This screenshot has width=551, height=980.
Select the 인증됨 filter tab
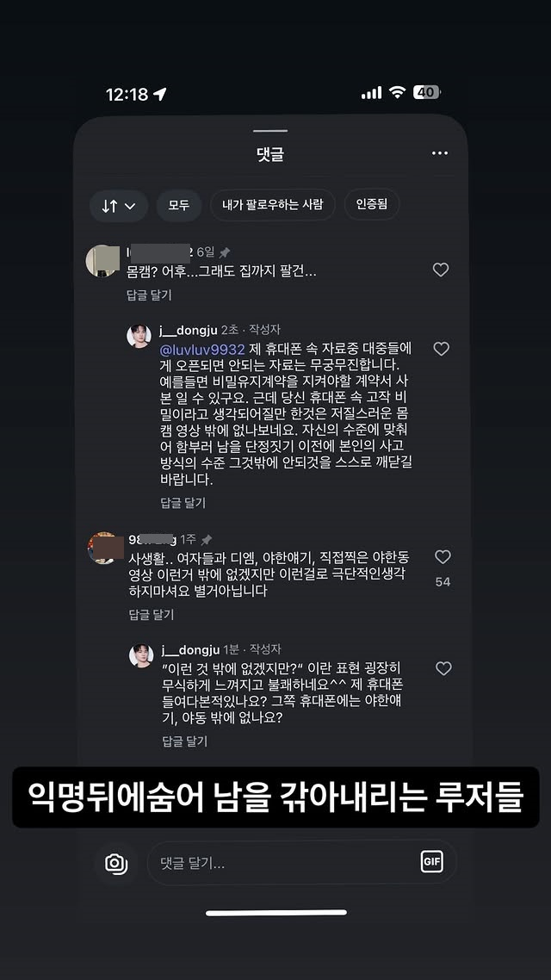[372, 205]
